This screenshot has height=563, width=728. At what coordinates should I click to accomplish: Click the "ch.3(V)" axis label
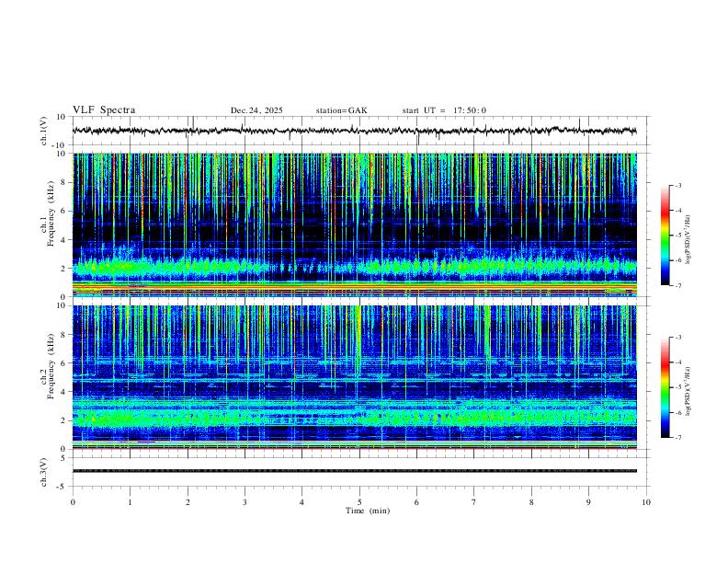tap(44, 473)
